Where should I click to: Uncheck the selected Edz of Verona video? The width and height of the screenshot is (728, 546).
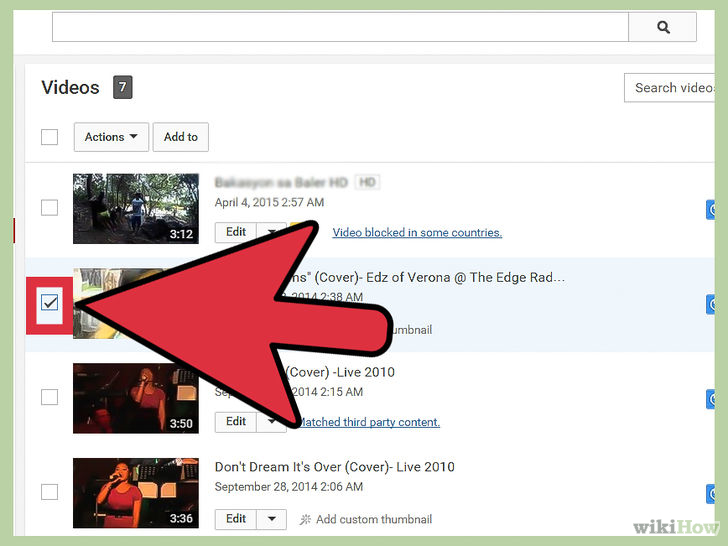(x=49, y=302)
